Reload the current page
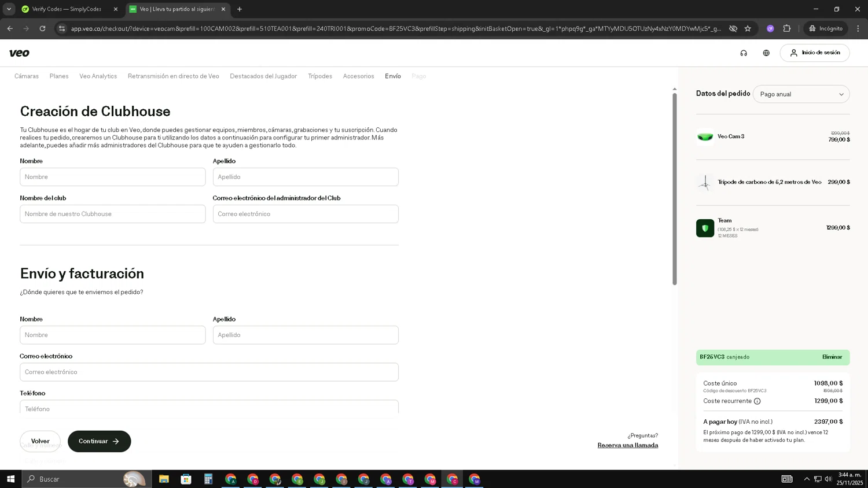The height and width of the screenshot is (488, 868). 42,28
